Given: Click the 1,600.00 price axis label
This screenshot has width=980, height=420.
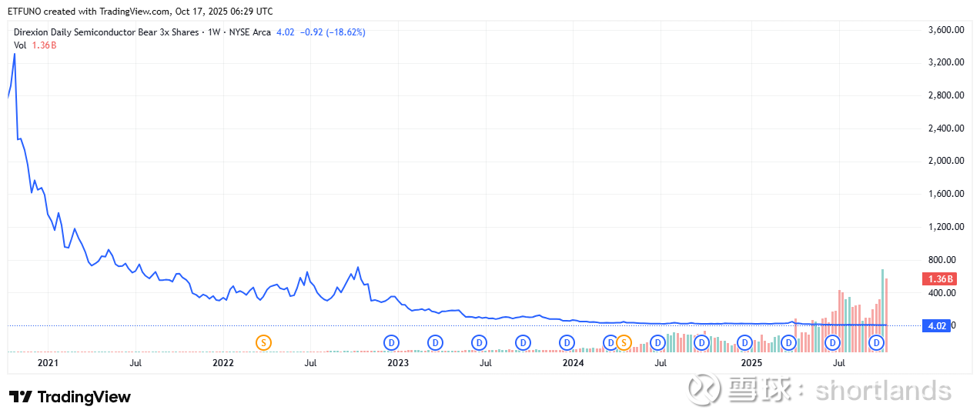Looking at the screenshot, I should click(x=946, y=195).
